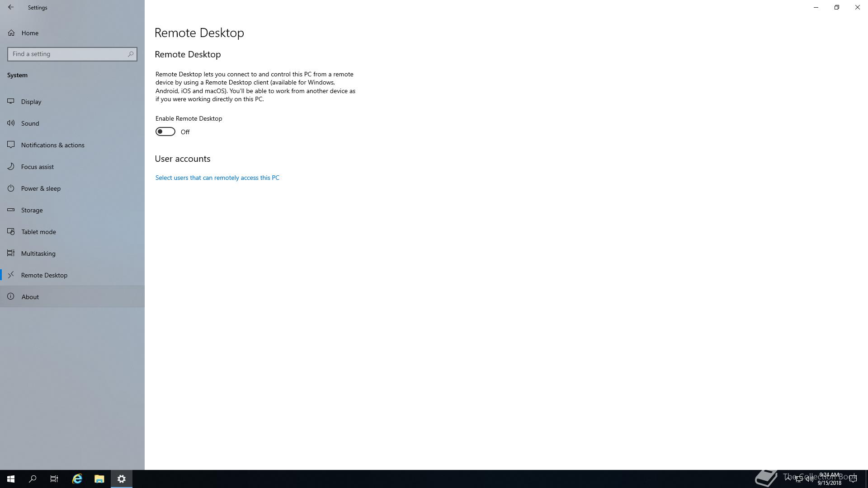Click the 'Off' toggle state label
The image size is (868, 488).
[x=185, y=132]
